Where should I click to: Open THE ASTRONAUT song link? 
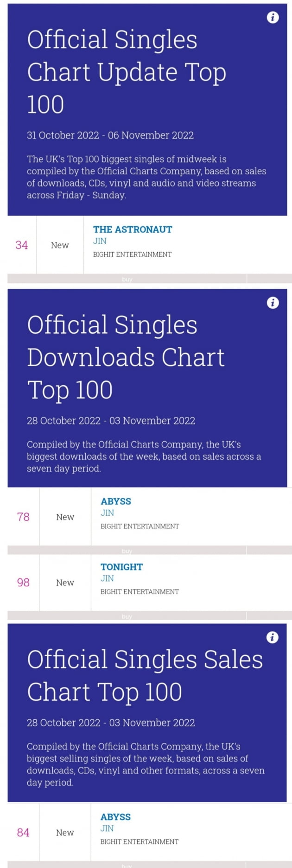(x=133, y=229)
